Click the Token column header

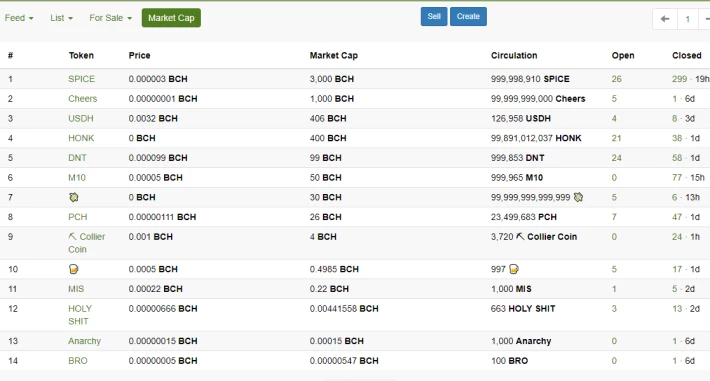pyautogui.click(x=81, y=55)
